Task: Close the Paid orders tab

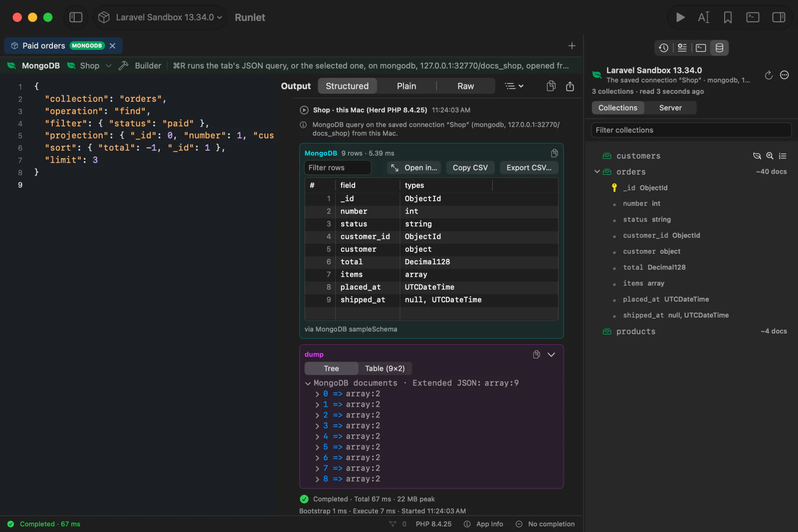Action: click(113, 46)
